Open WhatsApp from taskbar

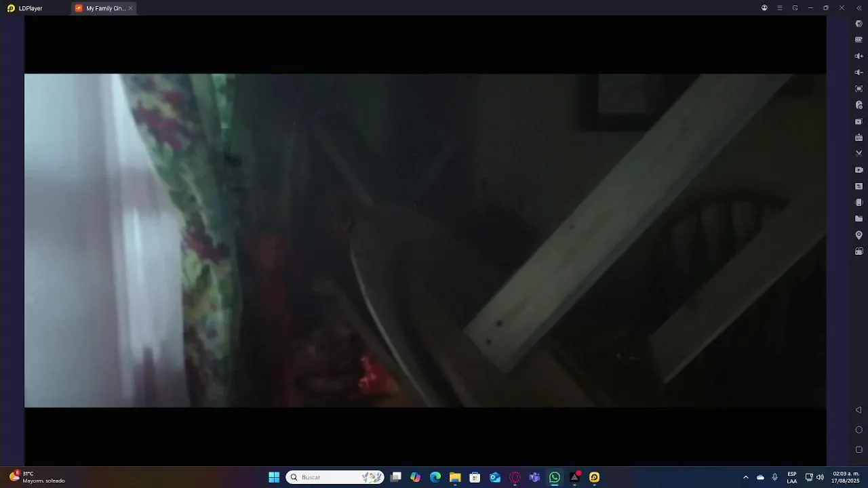click(555, 477)
